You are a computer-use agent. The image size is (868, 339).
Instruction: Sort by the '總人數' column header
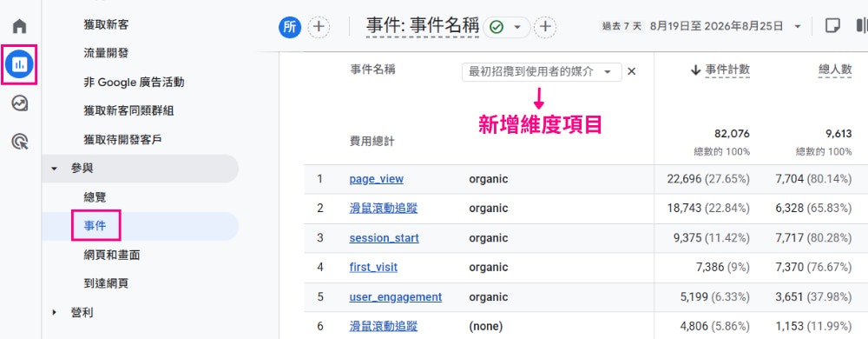[835, 70]
